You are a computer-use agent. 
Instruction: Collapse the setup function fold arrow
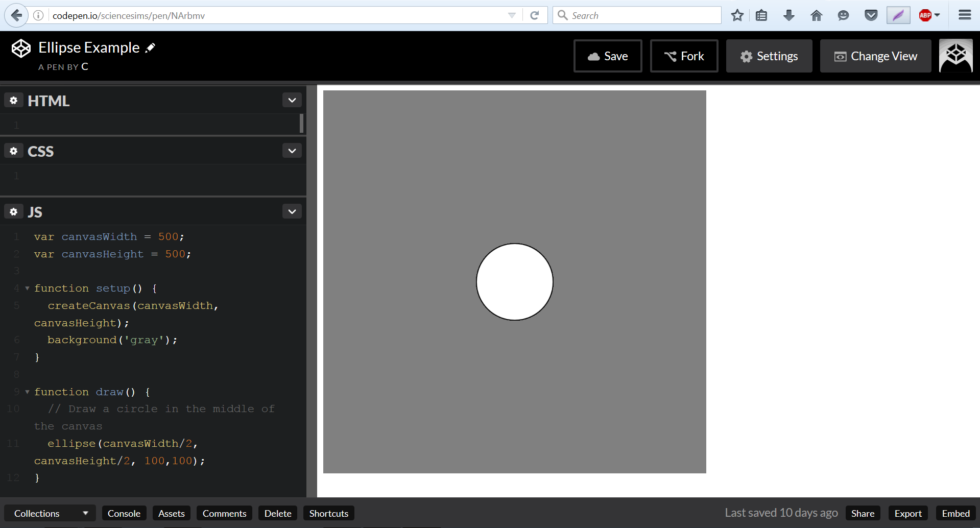point(27,289)
